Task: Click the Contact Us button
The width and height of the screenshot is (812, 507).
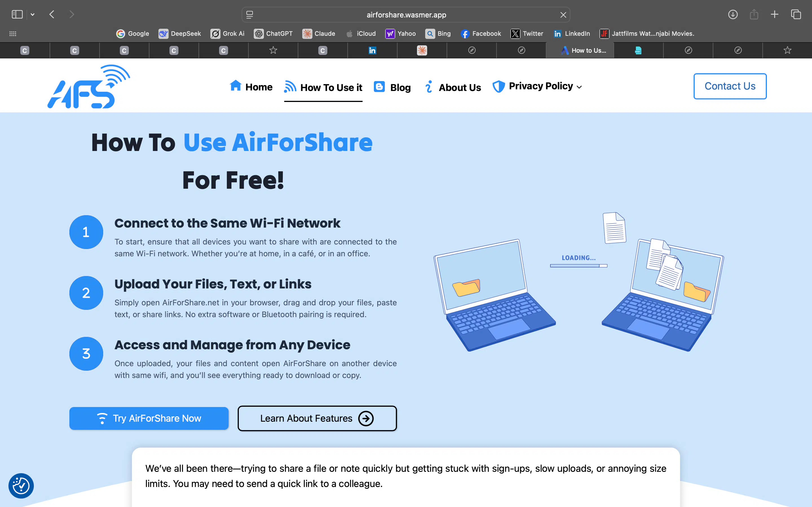Action: coord(730,86)
